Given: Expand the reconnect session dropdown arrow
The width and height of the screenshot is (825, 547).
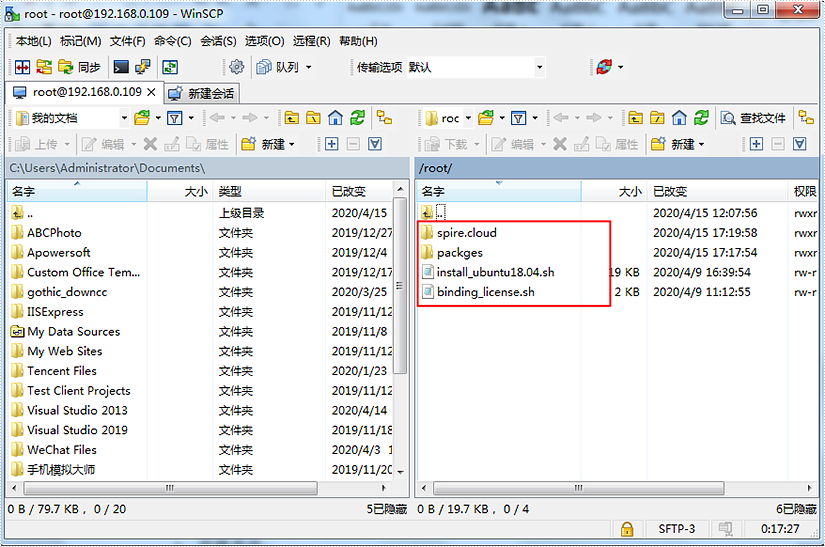Looking at the screenshot, I should point(621,67).
